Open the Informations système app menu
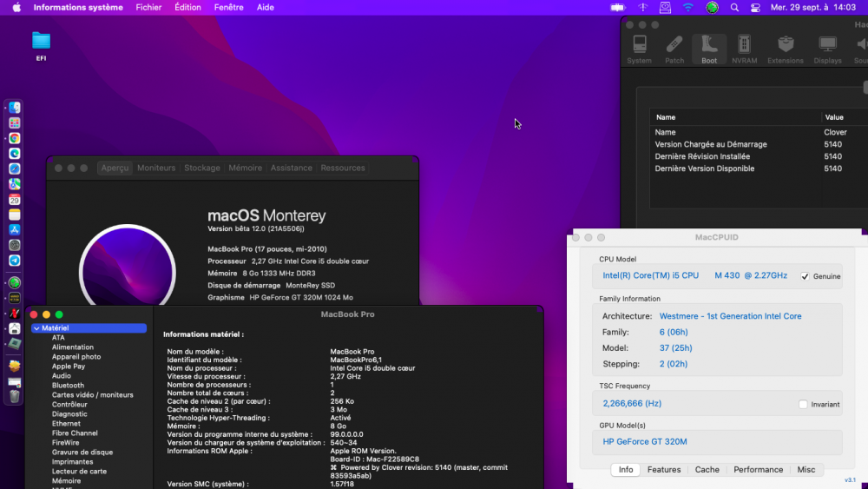This screenshot has height=489, width=868. pyautogui.click(x=78, y=8)
